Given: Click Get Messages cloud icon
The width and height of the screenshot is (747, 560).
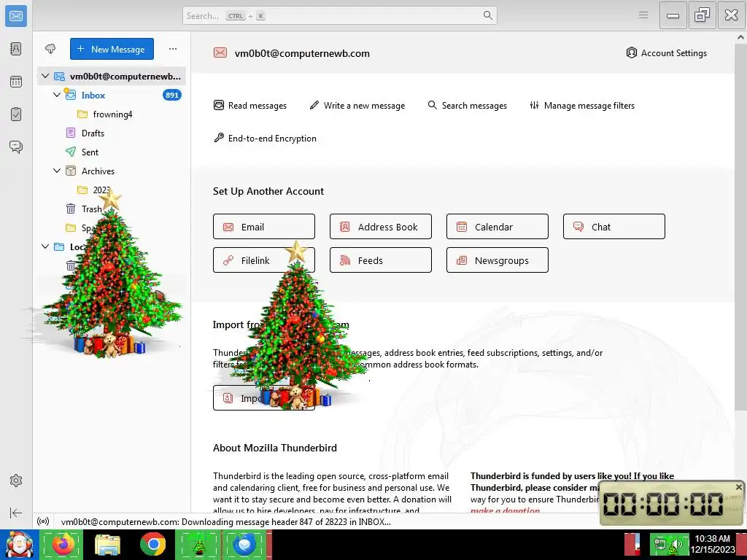Looking at the screenshot, I should pyautogui.click(x=50, y=49).
